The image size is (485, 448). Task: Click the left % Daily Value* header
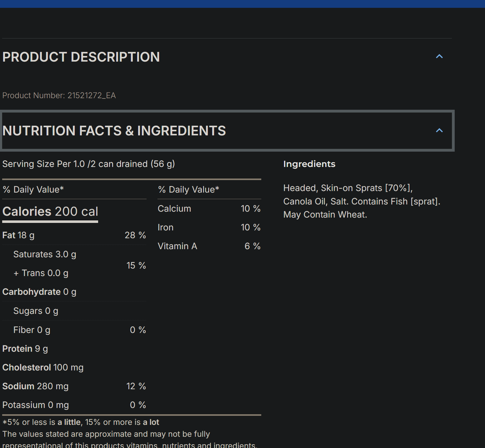click(33, 189)
